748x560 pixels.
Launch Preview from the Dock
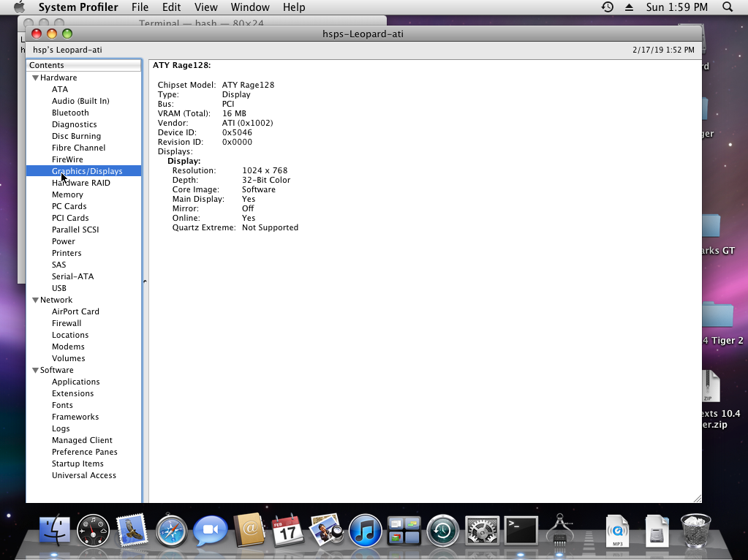[326, 530]
